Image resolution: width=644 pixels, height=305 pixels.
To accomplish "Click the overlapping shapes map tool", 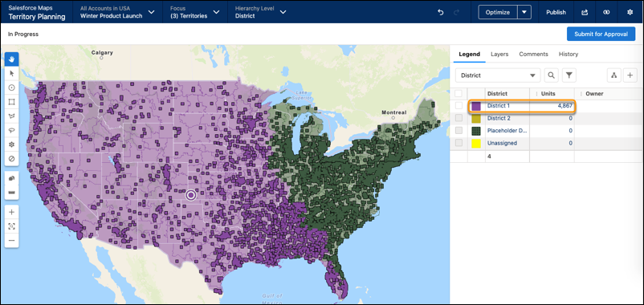I will click(x=11, y=178).
